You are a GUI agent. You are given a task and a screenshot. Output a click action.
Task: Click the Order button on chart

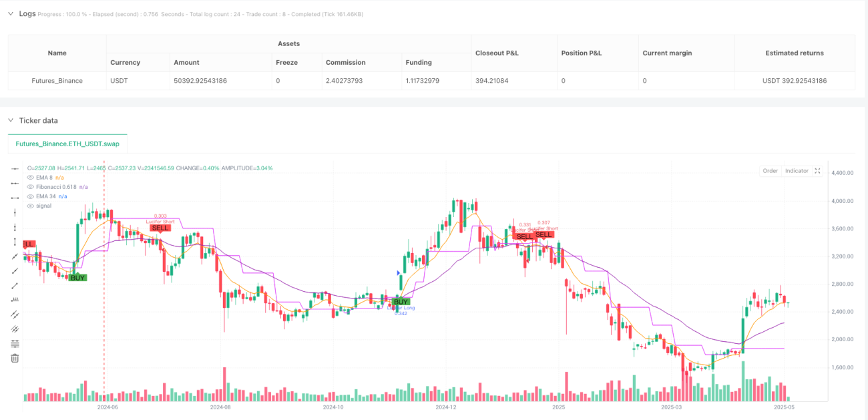tap(771, 171)
